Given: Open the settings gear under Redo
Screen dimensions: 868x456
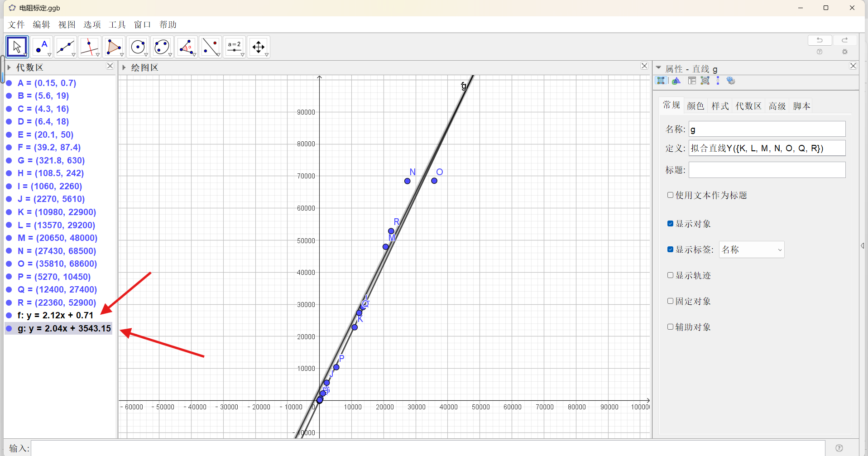Looking at the screenshot, I should click(x=844, y=52).
